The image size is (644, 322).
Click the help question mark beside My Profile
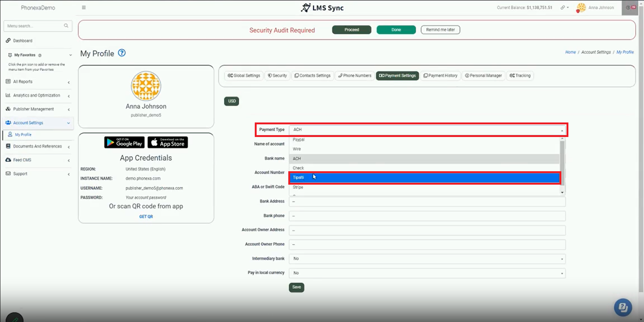click(x=122, y=53)
